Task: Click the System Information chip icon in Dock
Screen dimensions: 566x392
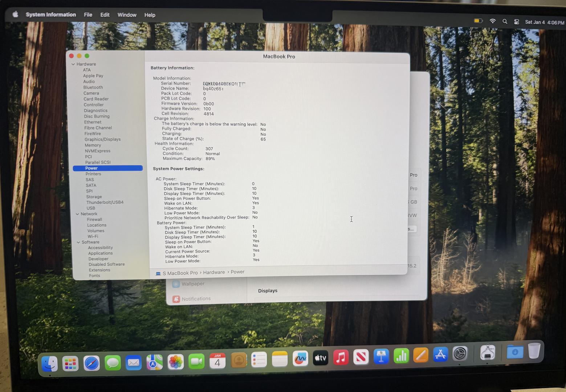Action: pos(487,353)
